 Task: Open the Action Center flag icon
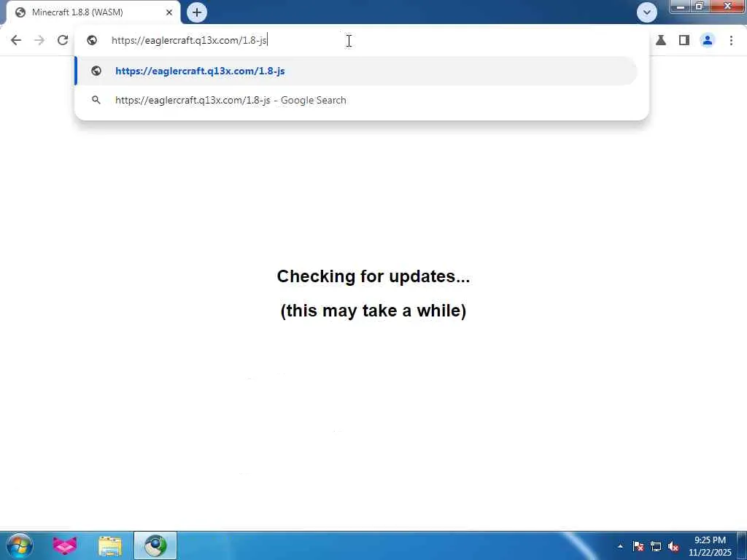coord(638,546)
